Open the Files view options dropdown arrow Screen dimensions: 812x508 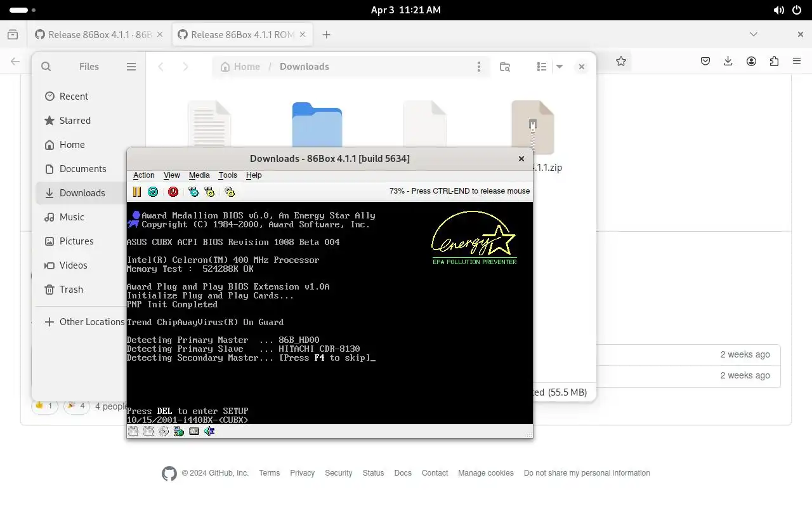click(x=560, y=67)
